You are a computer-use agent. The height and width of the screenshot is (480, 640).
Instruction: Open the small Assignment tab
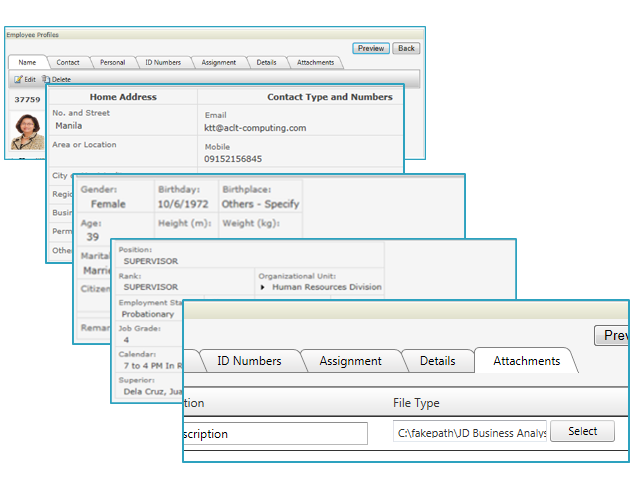pos(218,62)
